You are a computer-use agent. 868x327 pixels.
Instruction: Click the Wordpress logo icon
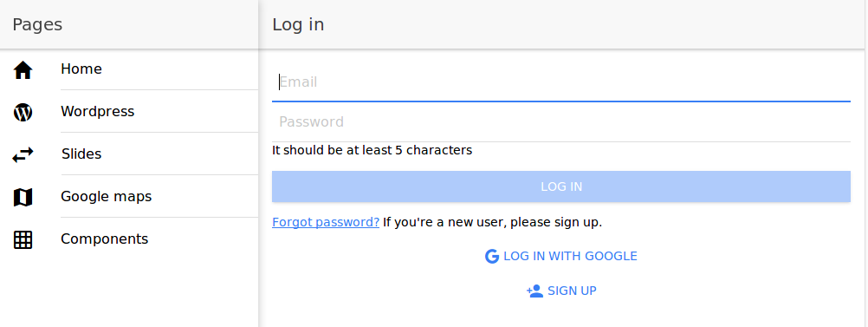click(x=23, y=112)
